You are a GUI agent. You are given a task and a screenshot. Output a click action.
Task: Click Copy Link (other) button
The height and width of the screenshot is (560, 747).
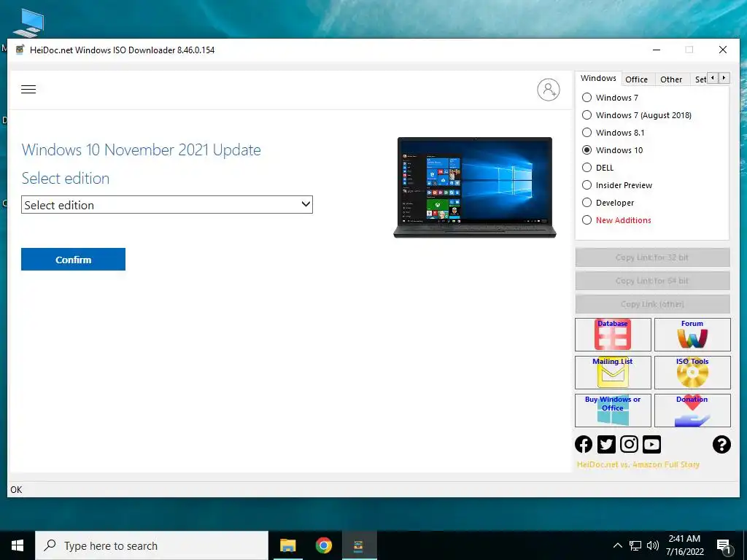(x=652, y=304)
